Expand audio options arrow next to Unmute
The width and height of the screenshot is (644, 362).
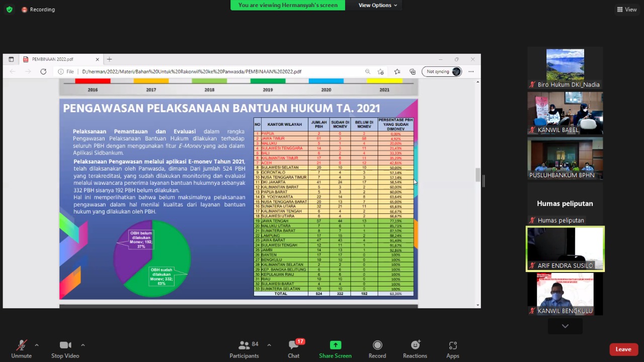pos(37,345)
